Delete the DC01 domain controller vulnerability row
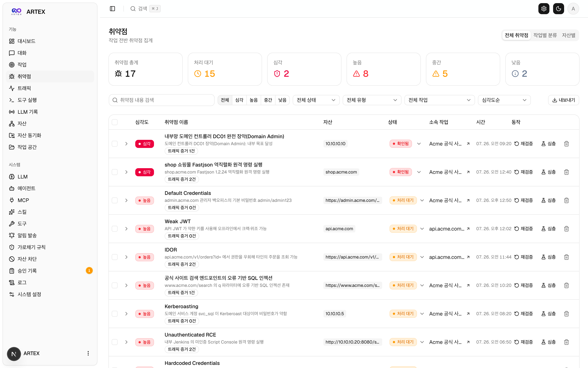The width and height of the screenshot is (588, 368). (x=566, y=144)
